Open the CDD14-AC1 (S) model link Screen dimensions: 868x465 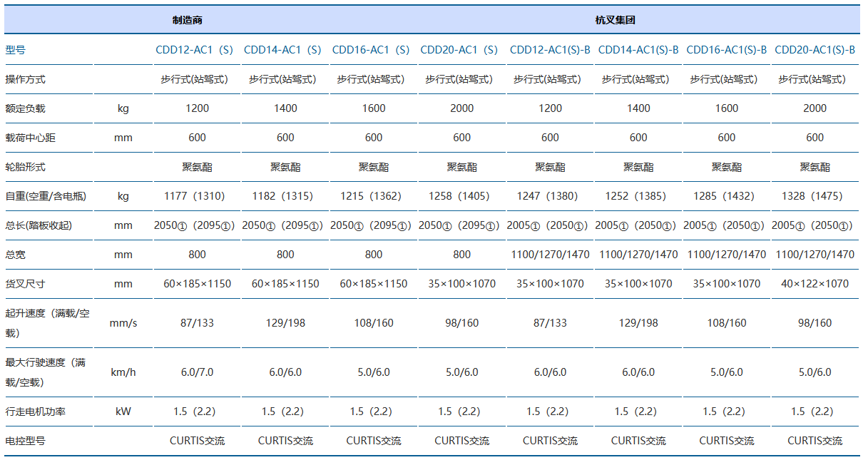283,50
